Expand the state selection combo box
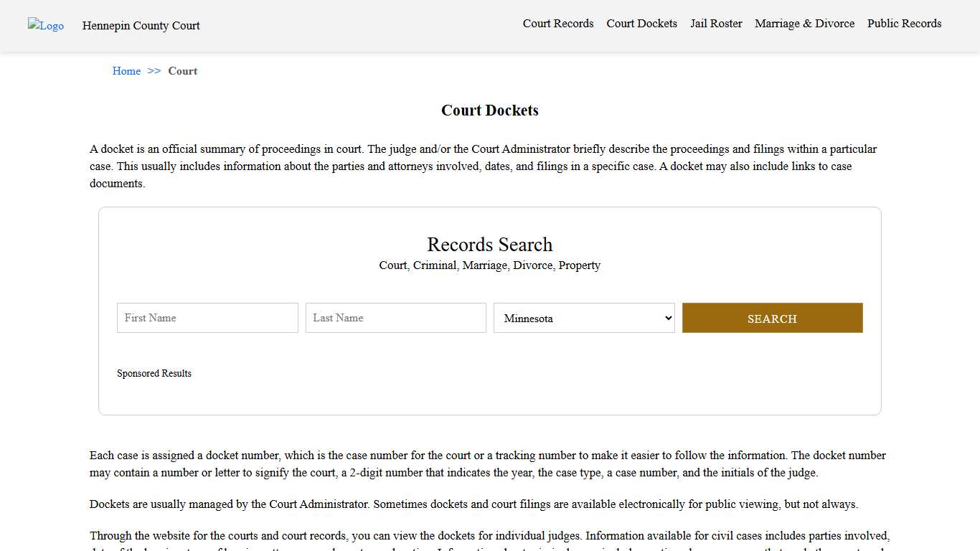 [x=583, y=318]
